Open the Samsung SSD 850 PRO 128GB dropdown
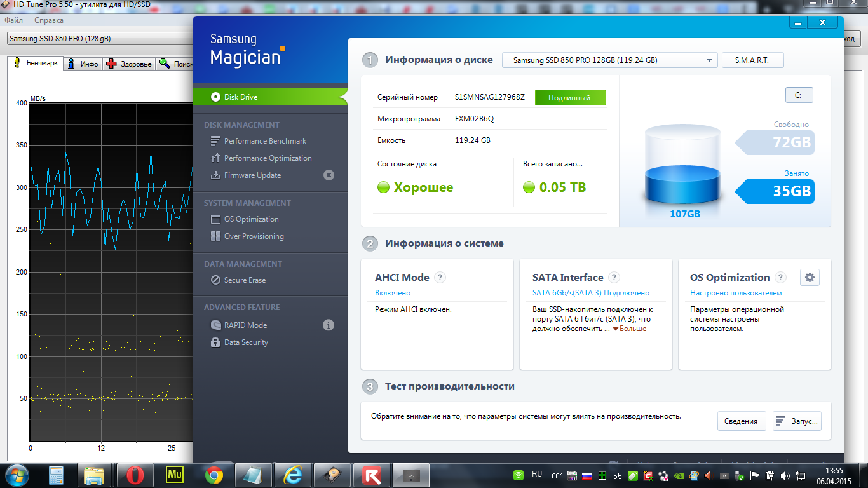 (610, 60)
